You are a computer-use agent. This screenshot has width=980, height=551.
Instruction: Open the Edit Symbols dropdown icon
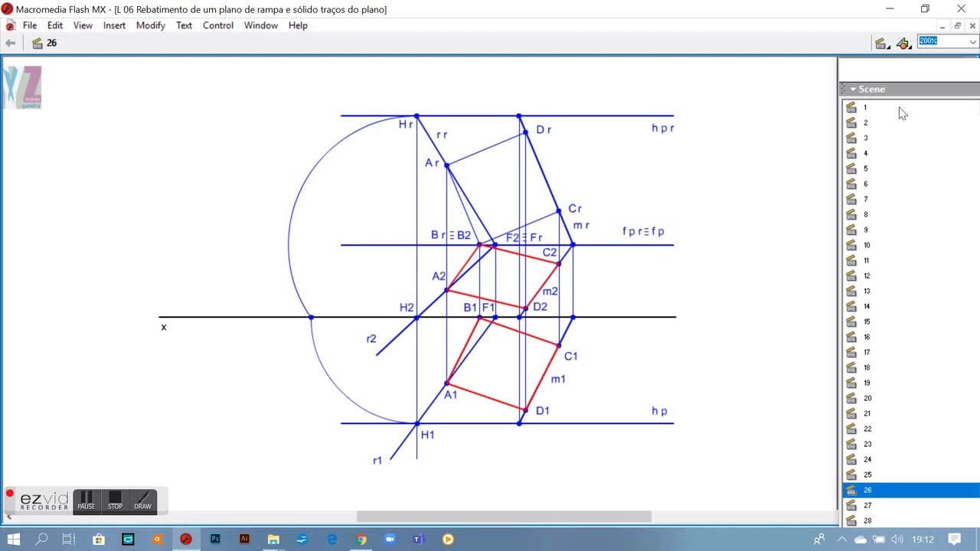(904, 44)
